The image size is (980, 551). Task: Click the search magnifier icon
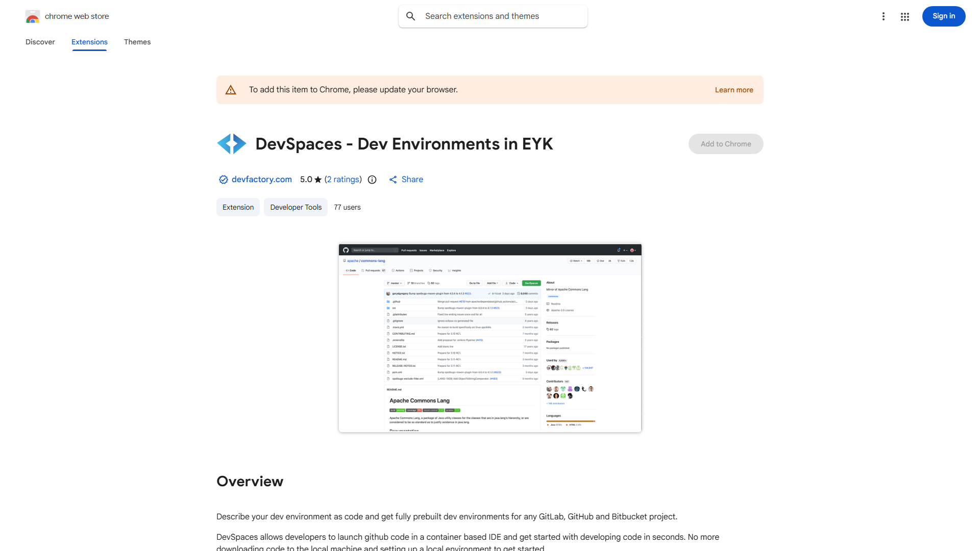click(x=411, y=16)
